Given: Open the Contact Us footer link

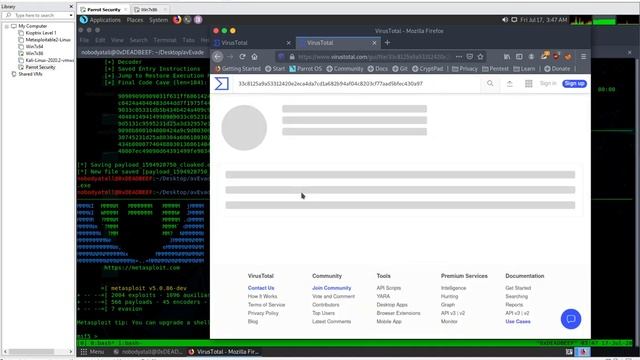Looking at the screenshot, I should point(261,288).
